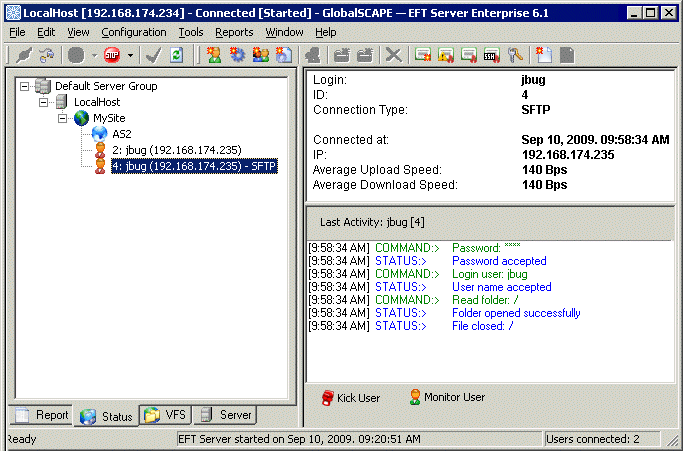Click the gray document icon at toolbar end
This screenshot has height=451, width=683.
click(567, 55)
